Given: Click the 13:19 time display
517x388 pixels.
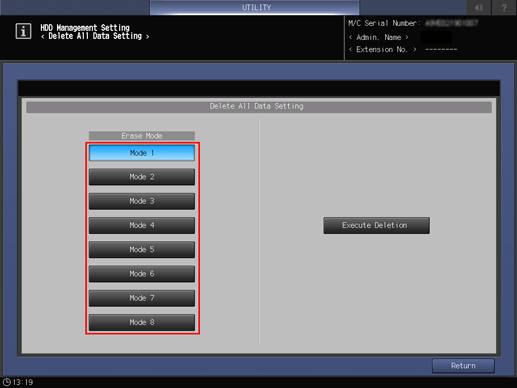Looking at the screenshot, I should [23, 382].
